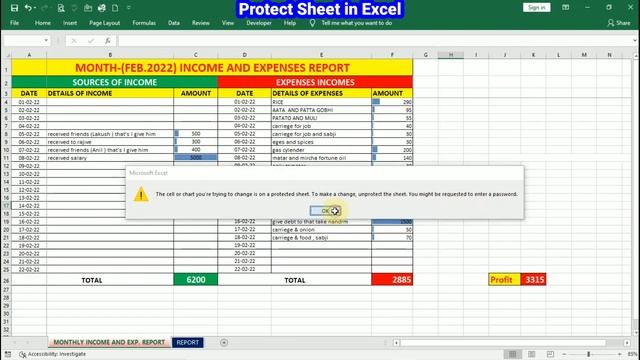Click the New sheet plus icon
Screen dimensions: 640x360
coord(224,342)
